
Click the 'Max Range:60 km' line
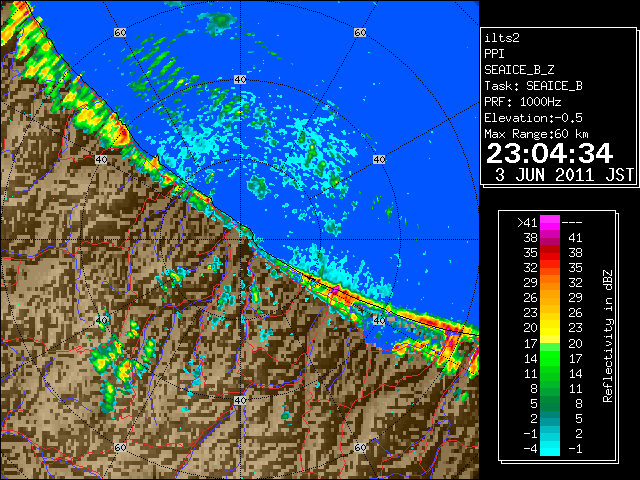536,134
